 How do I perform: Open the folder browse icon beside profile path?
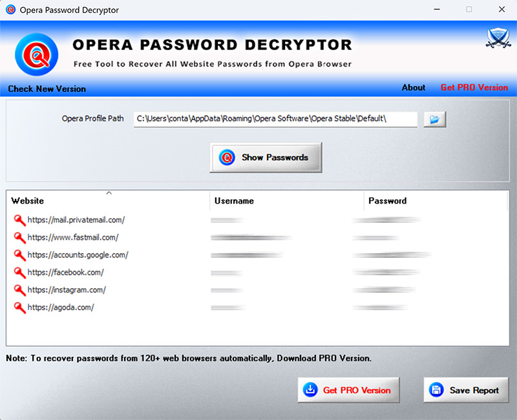point(434,119)
